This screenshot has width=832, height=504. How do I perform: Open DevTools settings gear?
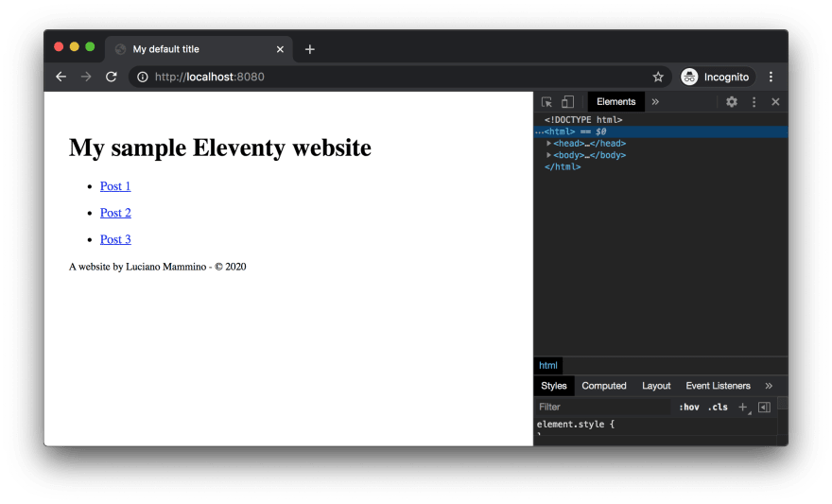pyautogui.click(x=732, y=102)
